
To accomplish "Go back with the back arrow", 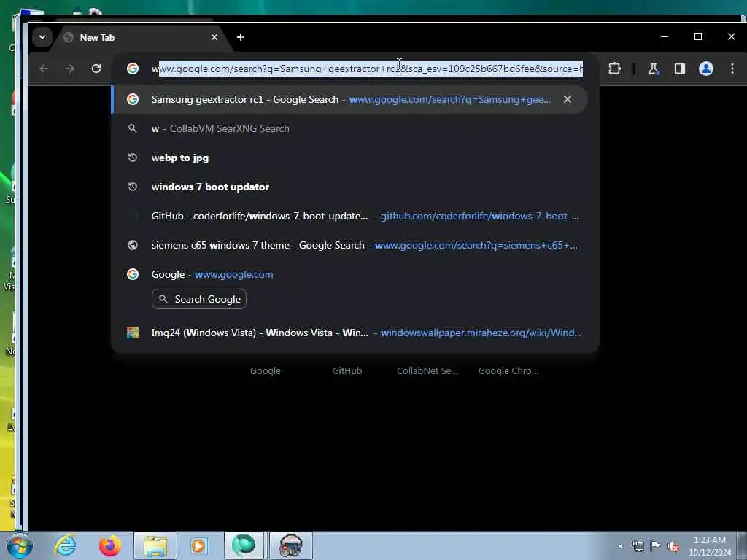I will (x=44, y=69).
